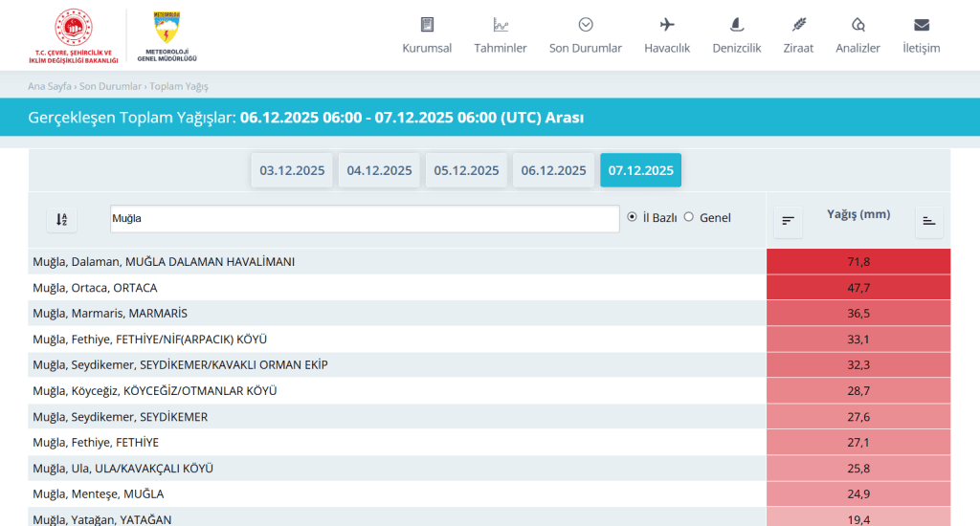Select the Genel radio button
980x526 pixels.
pyautogui.click(x=689, y=217)
